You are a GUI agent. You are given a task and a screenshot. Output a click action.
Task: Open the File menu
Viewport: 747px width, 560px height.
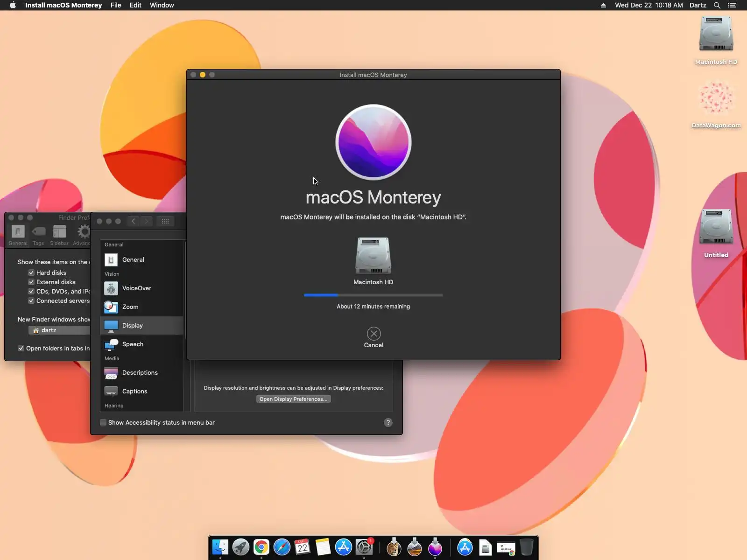click(116, 5)
